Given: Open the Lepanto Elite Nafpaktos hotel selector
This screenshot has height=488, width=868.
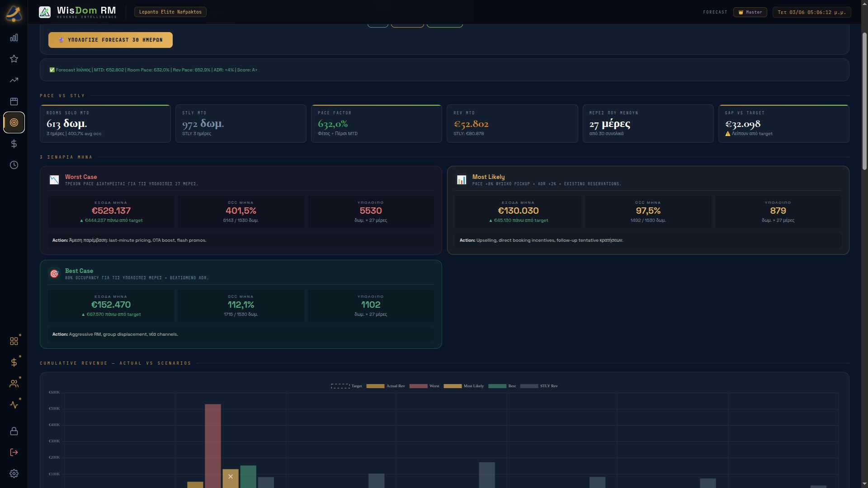Looking at the screenshot, I should pyautogui.click(x=170, y=12).
